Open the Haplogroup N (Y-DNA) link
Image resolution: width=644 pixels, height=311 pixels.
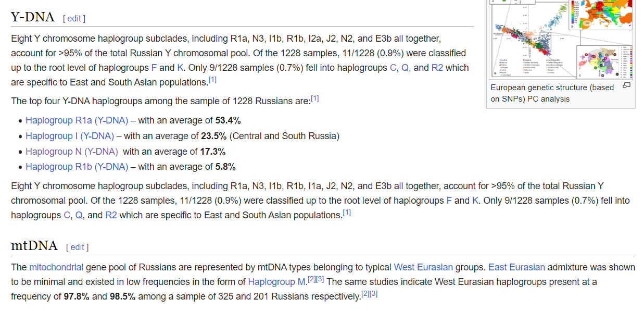click(71, 152)
